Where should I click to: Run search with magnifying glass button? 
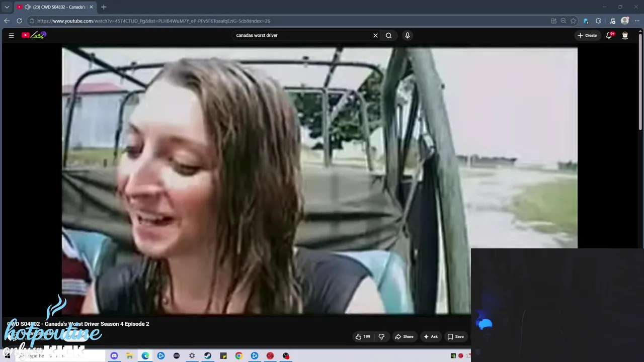click(x=388, y=35)
